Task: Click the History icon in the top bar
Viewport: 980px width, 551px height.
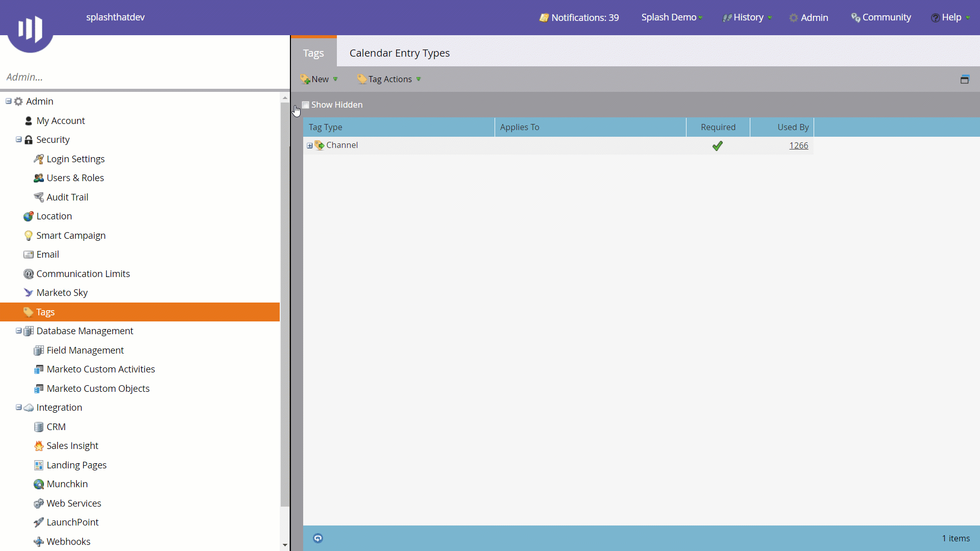Action: (727, 18)
